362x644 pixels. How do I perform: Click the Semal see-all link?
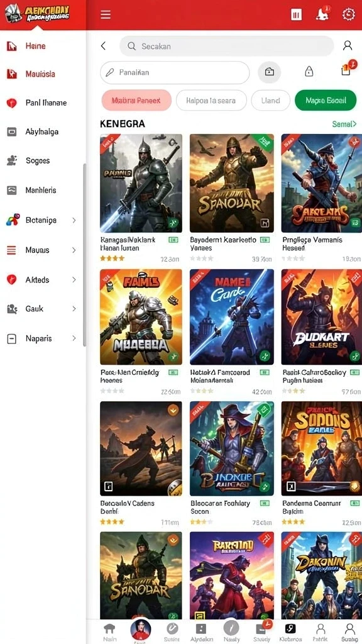[x=344, y=124]
